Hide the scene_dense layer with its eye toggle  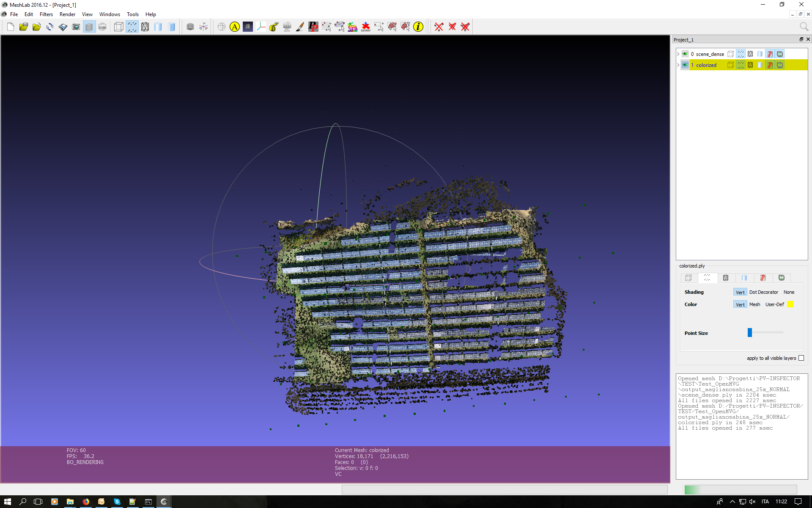(685, 54)
